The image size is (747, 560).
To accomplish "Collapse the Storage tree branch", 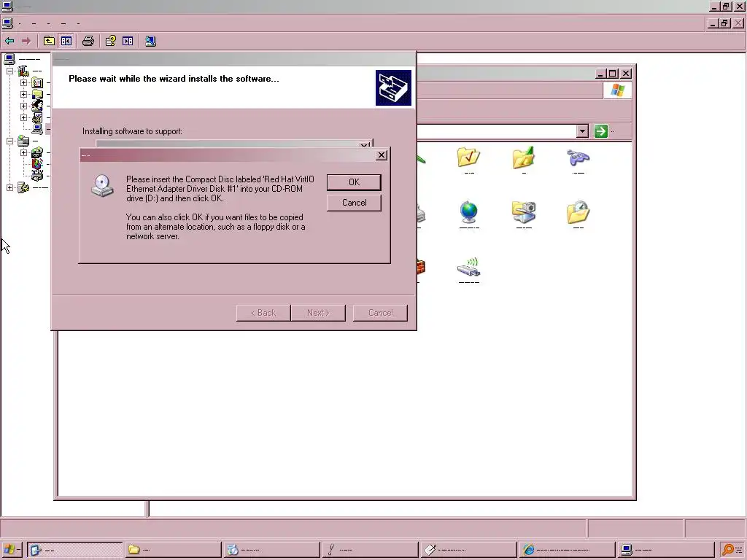I will point(9,141).
